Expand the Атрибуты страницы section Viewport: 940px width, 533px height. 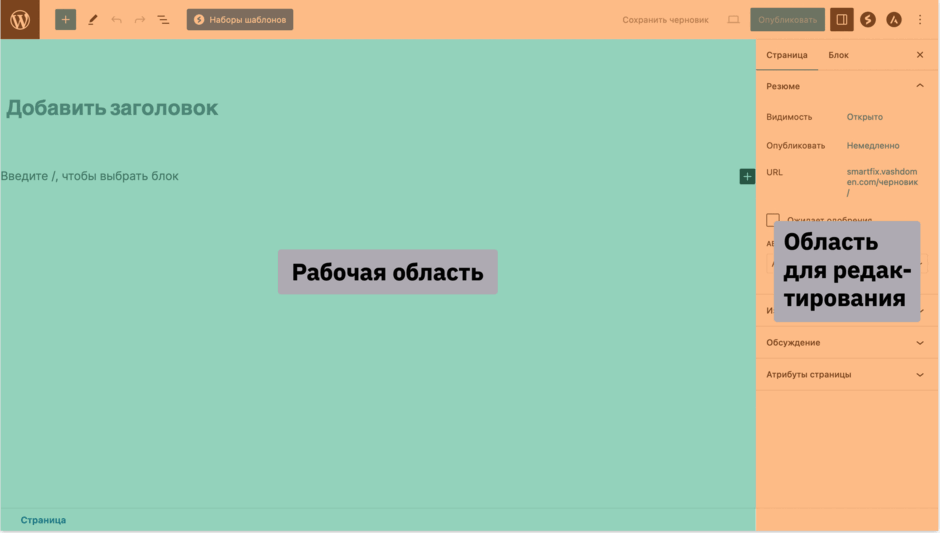pos(846,375)
